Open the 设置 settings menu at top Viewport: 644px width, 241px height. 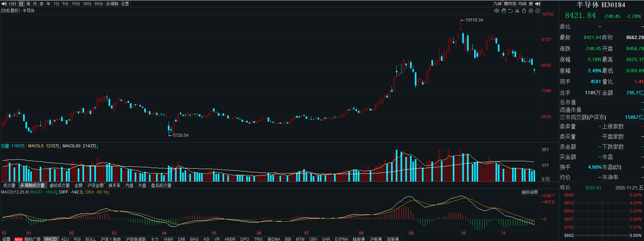125,4
